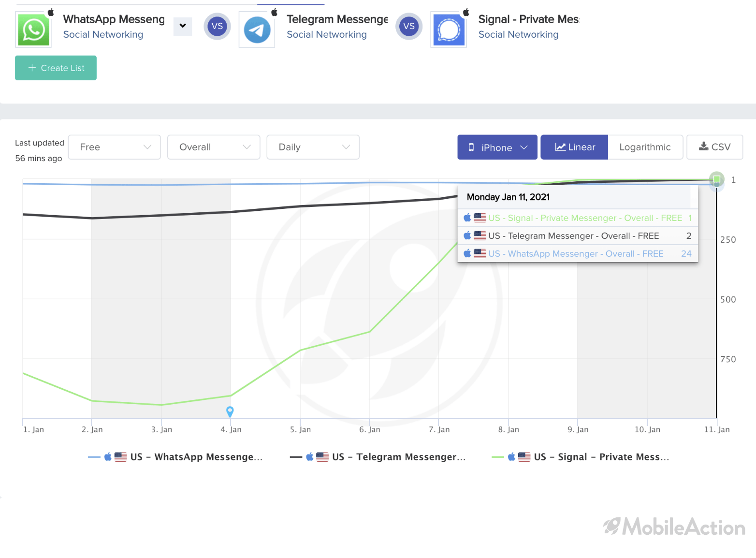Click the VS badge between Telegram and Signal
This screenshot has width=756, height=558.
click(x=409, y=26)
